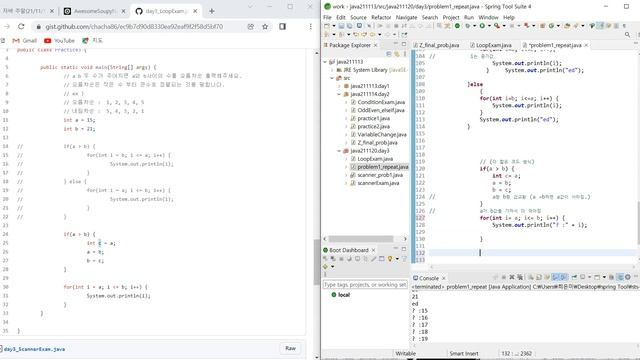Switch to the Z_final_prob.java editor tab

[x=436, y=45]
